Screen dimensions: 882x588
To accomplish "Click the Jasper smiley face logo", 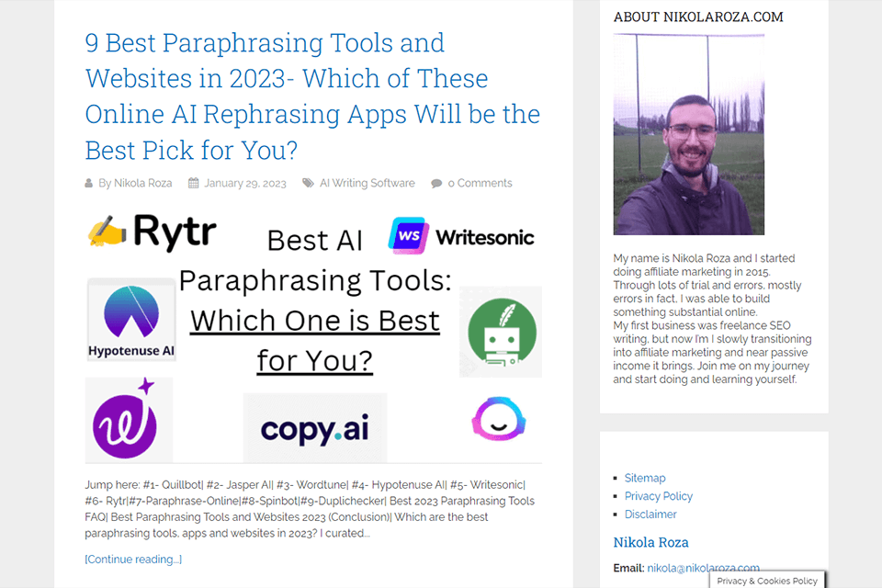I will tap(499, 418).
